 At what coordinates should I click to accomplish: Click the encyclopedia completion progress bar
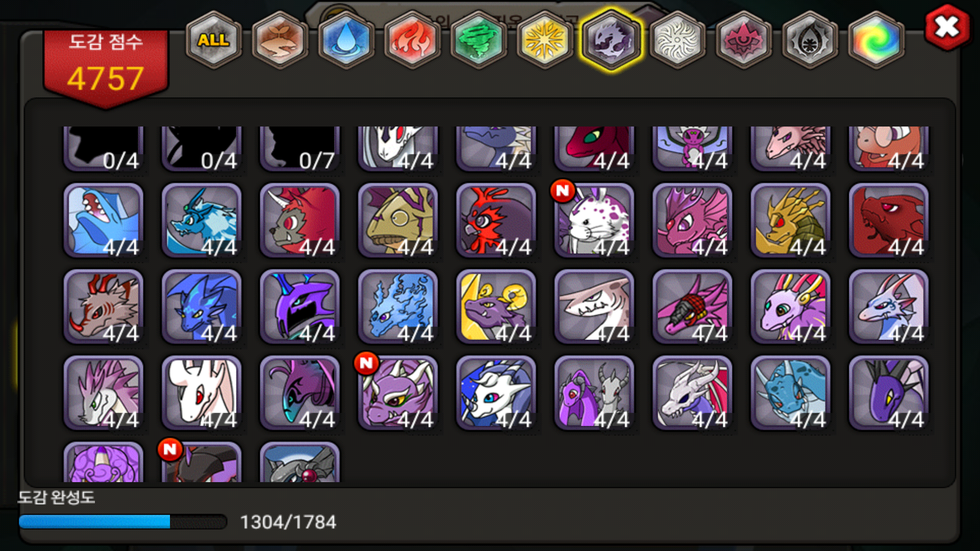coord(122,521)
